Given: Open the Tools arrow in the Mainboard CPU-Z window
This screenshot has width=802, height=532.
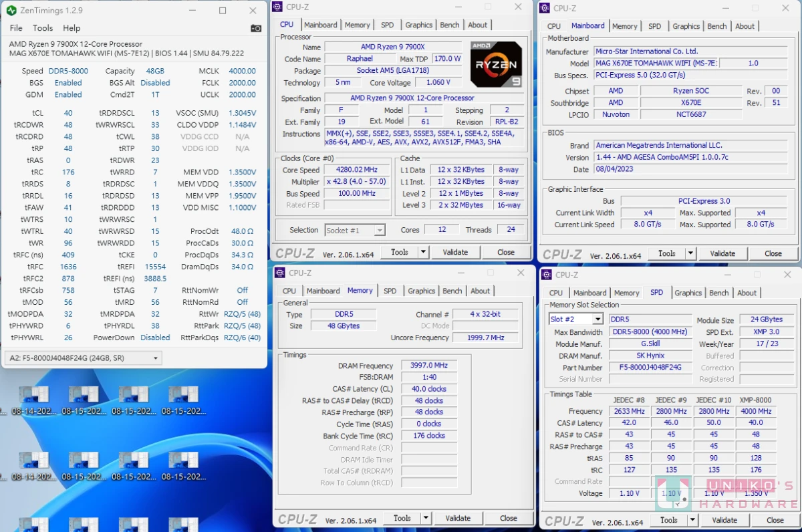Looking at the screenshot, I should pos(690,253).
